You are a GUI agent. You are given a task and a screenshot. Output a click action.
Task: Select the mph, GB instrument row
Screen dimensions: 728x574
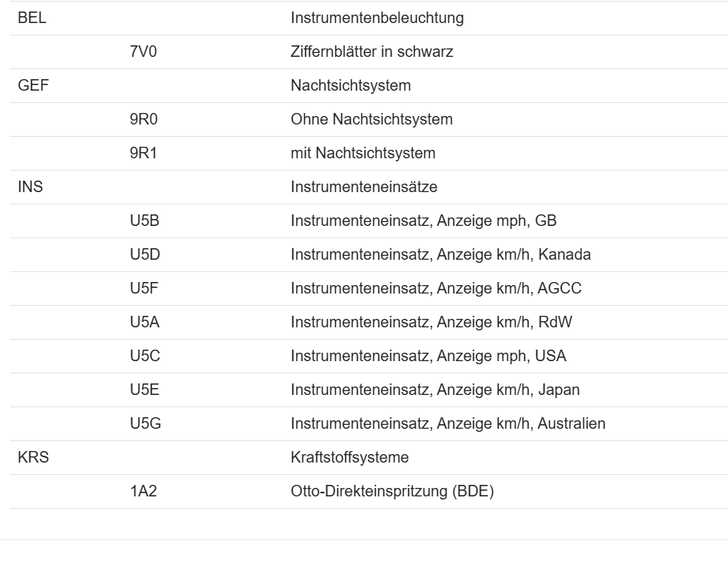pos(423,221)
